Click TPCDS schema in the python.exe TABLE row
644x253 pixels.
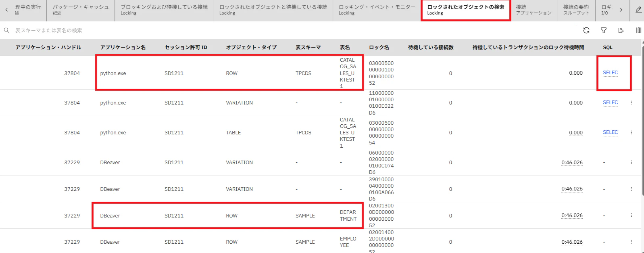click(303, 133)
